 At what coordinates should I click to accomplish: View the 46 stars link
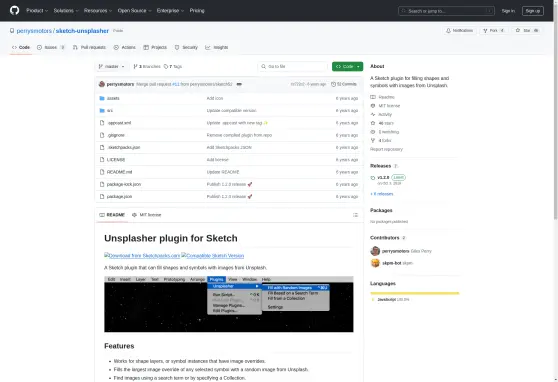[x=382, y=123]
